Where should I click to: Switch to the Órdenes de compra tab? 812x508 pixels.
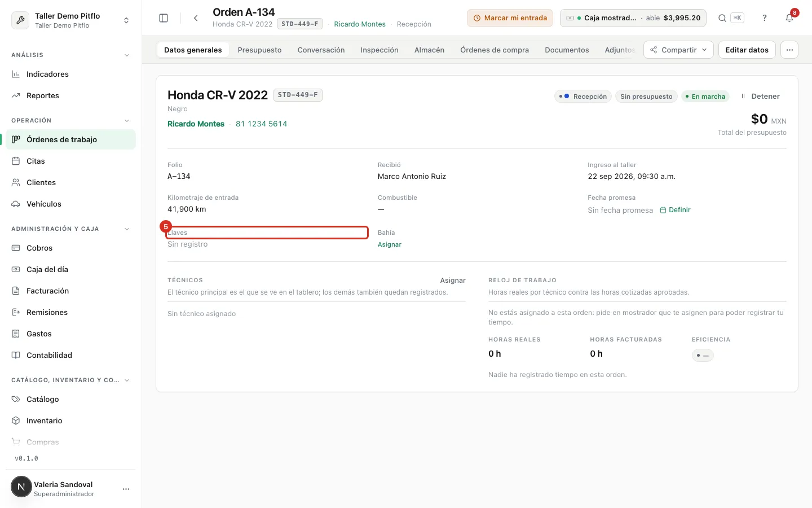pyautogui.click(x=495, y=50)
